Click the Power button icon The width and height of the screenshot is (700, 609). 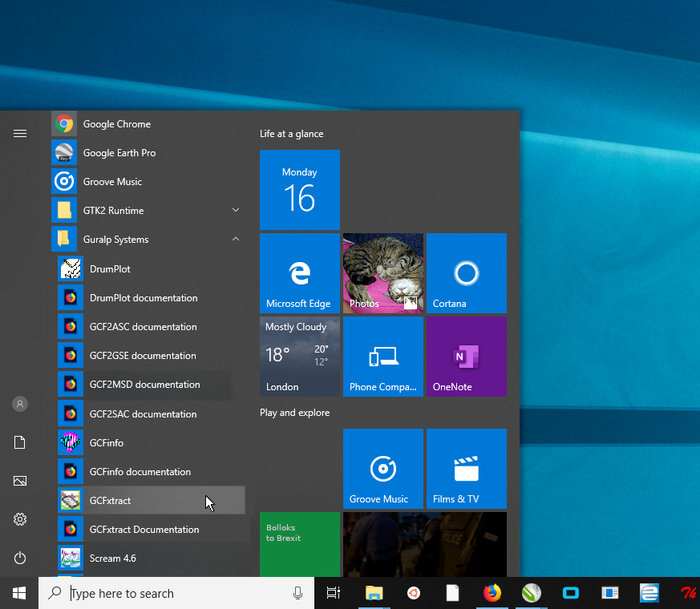click(19, 559)
